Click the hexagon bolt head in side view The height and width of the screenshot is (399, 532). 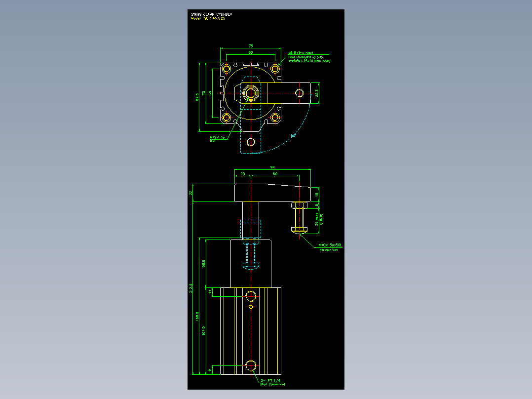[x=299, y=230]
